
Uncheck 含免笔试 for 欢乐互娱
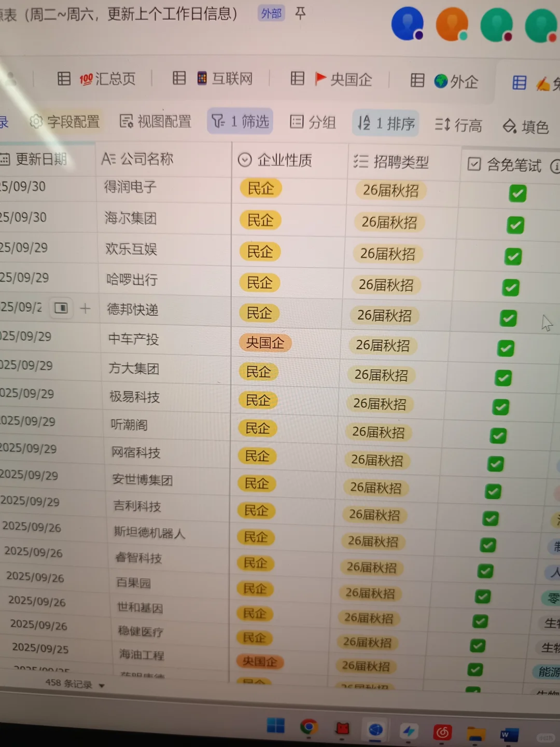[x=513, y=256]
